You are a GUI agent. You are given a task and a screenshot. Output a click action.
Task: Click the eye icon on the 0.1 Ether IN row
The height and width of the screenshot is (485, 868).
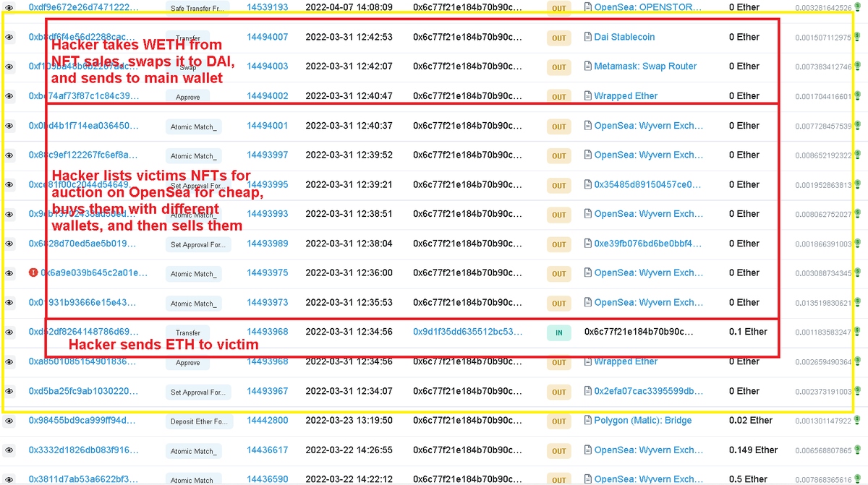(x=9, y=332)
